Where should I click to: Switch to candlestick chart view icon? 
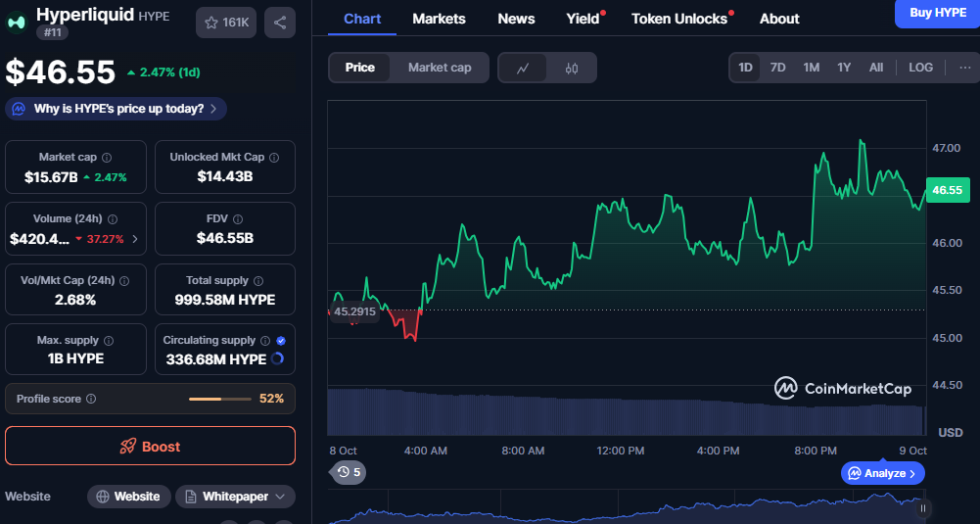[x=572, y=68]
